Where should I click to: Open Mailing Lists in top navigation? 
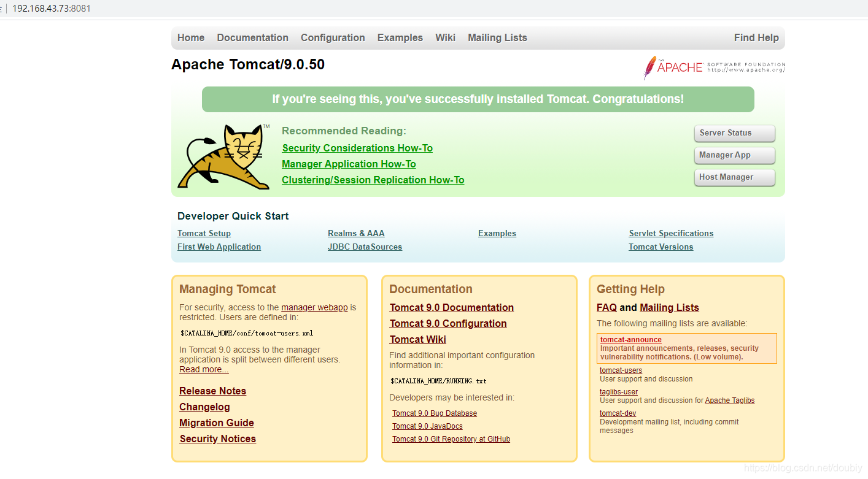[497, 37]
